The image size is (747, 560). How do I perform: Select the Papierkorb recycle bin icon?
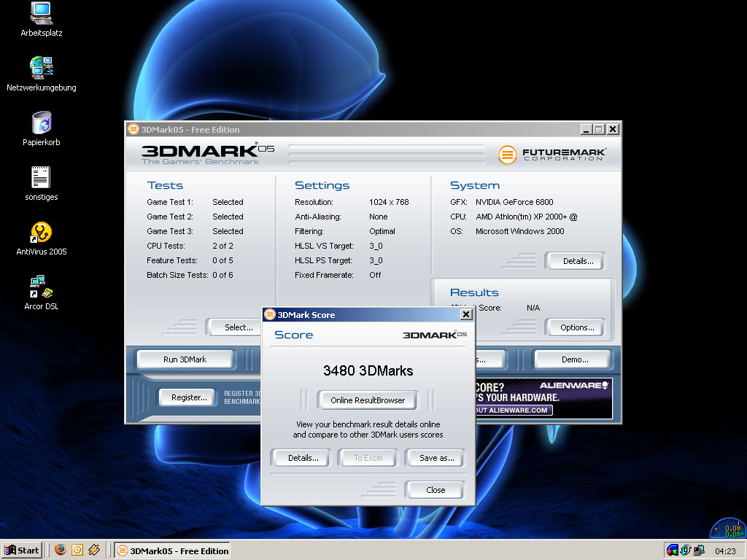click(41, 128)
